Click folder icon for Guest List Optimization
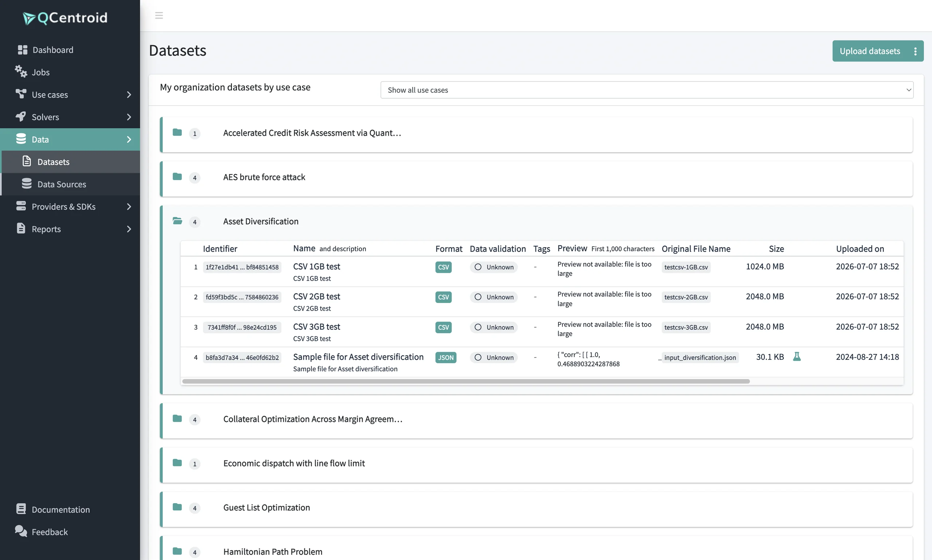932x560 pixels. click(177, 507)
